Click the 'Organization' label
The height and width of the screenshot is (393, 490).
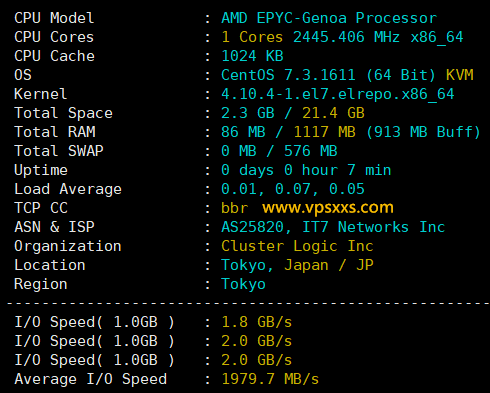click(x=68, y=247)
